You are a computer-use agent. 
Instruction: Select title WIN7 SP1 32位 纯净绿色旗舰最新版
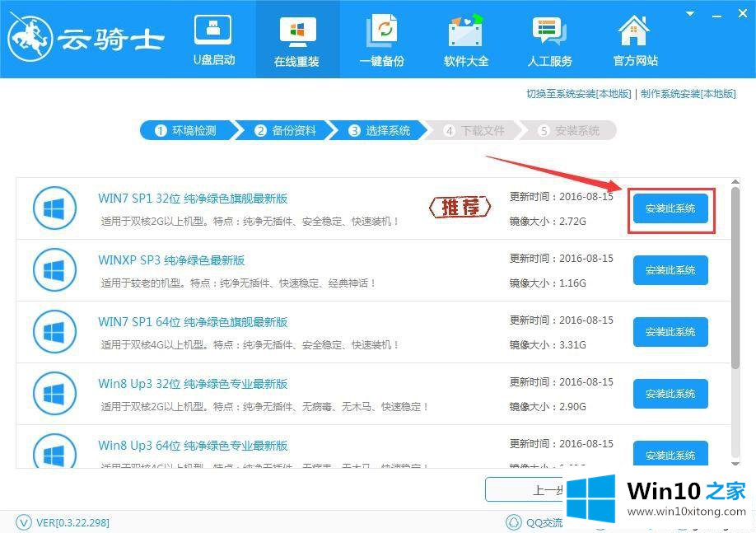(193, 199)
